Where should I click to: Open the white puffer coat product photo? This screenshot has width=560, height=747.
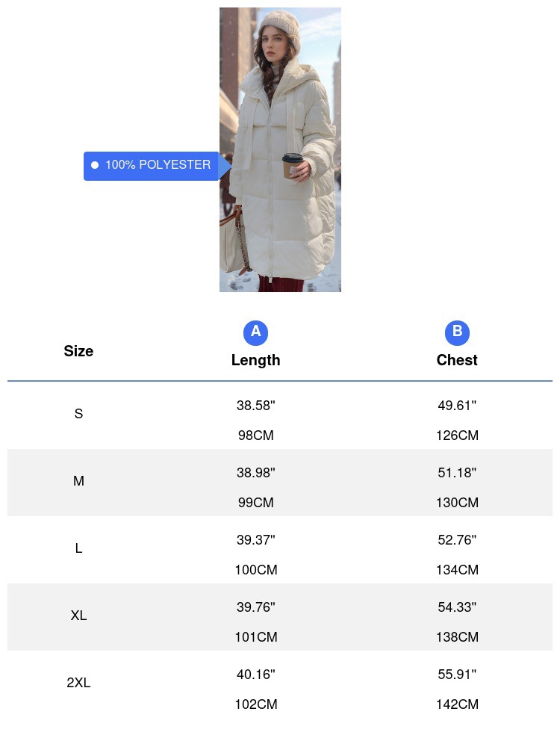tap(280, 149)
